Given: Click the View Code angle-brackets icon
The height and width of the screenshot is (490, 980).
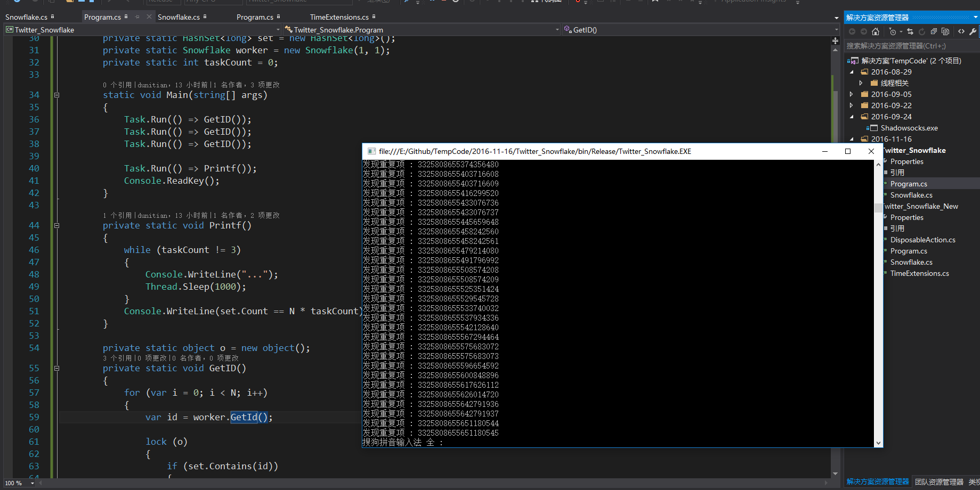Looking at the screenshot, I should pos(961,32).
